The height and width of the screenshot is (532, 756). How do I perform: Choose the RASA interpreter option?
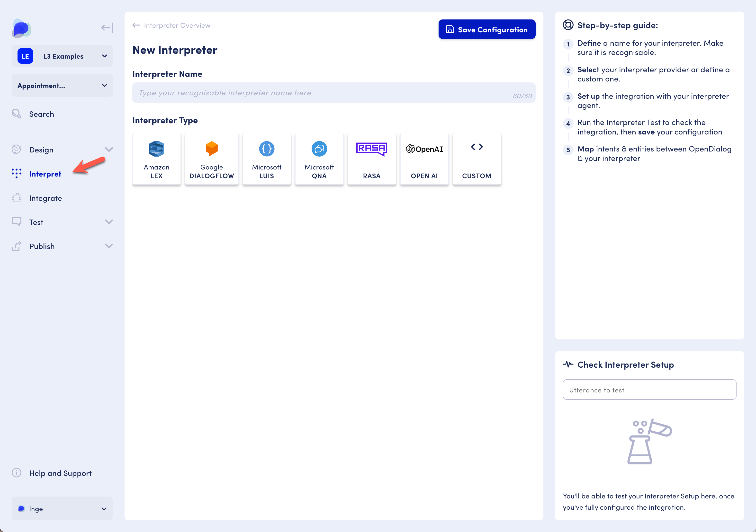click(x=371, y=159)
